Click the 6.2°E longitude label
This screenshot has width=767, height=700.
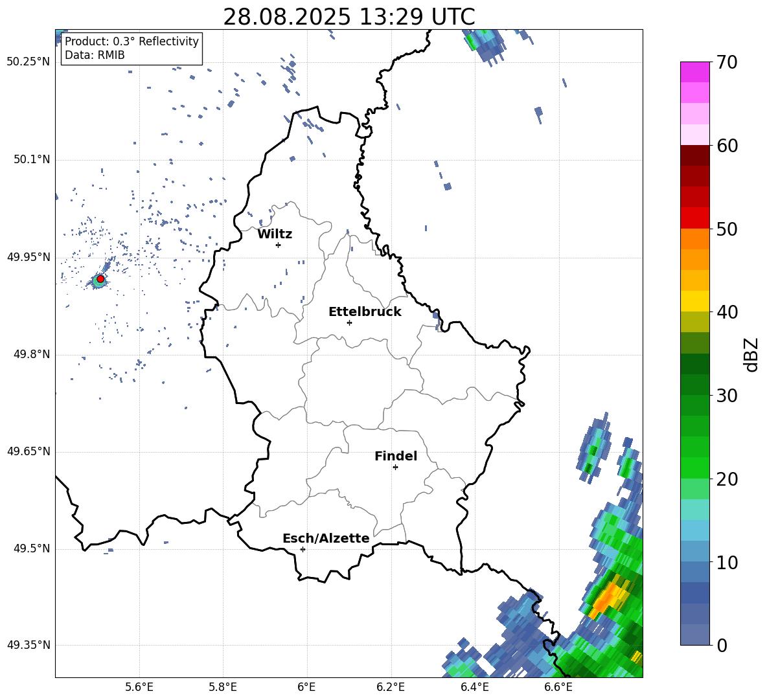point(391,688)
